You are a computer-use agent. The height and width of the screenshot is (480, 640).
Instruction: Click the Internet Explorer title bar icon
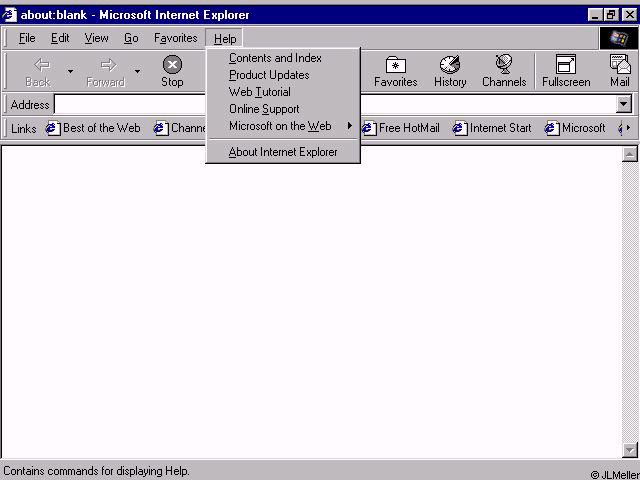(9, 15)
